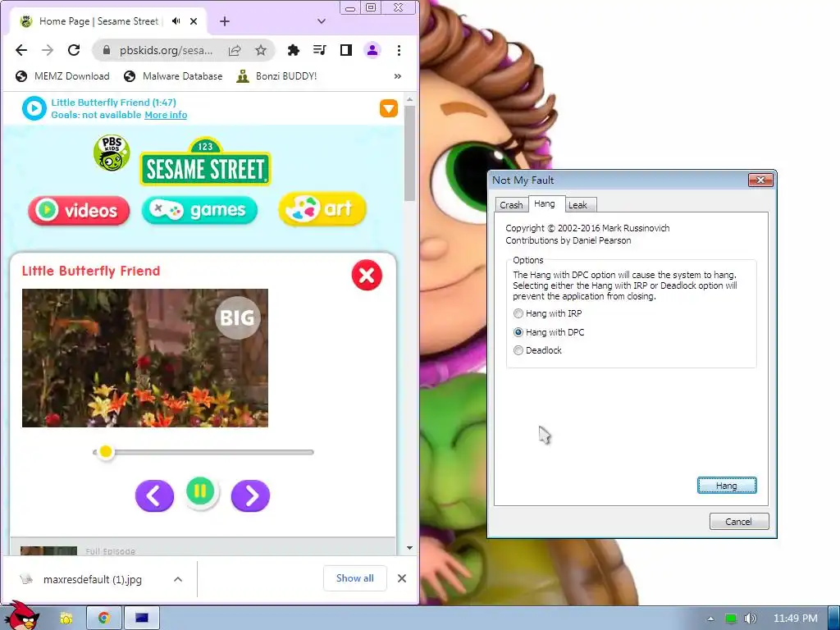Click scrollbar down arrow in Chrome
The image size is (840, 630).
click(x=410, y=548)
